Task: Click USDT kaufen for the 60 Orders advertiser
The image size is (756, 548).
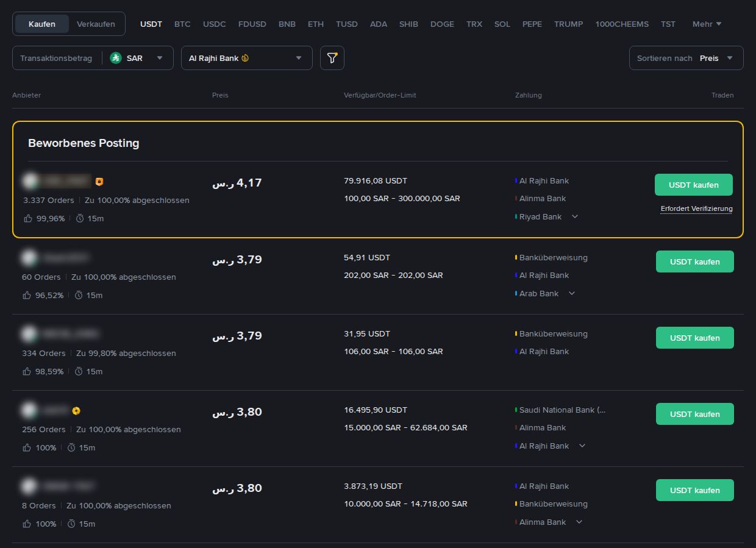Action: click(695, 262)
